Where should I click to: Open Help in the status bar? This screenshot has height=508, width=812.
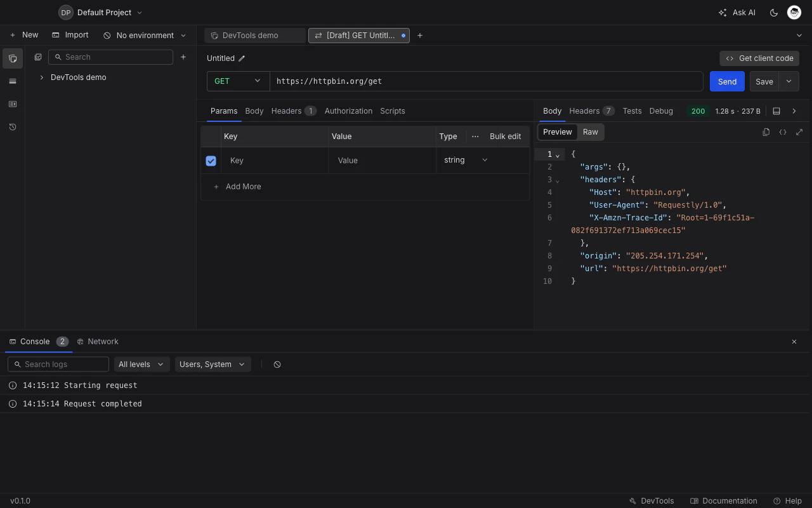788,501
